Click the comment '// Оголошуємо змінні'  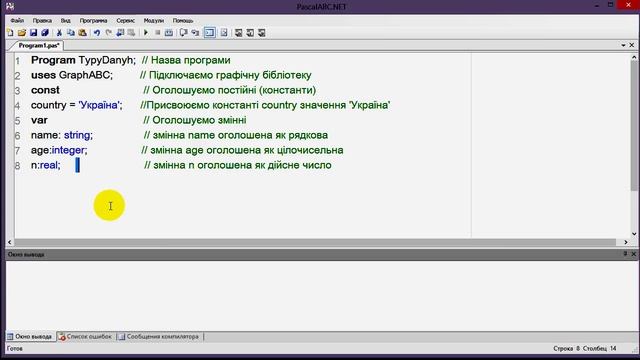195,120
